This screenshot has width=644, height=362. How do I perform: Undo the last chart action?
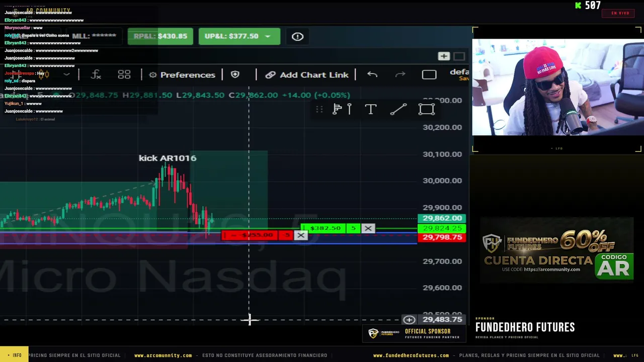372,74
